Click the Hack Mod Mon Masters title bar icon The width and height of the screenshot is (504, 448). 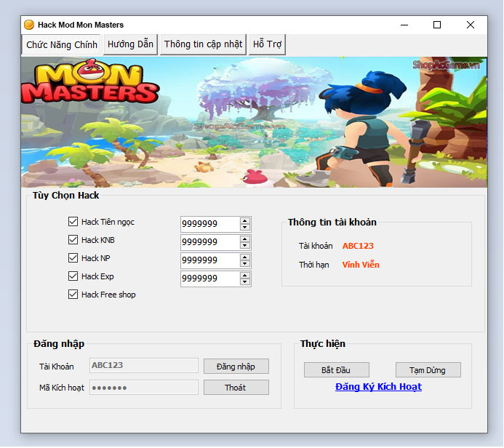click(x=29, y=25)
